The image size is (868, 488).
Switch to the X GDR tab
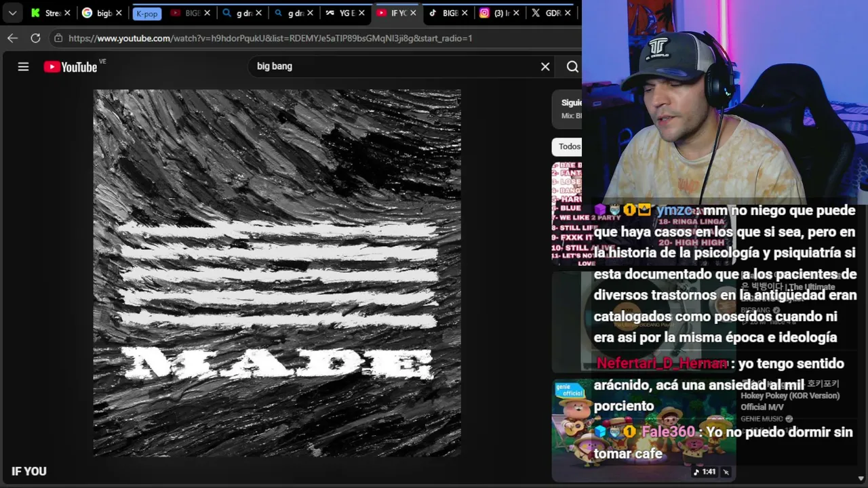click(x=546, y=13)
